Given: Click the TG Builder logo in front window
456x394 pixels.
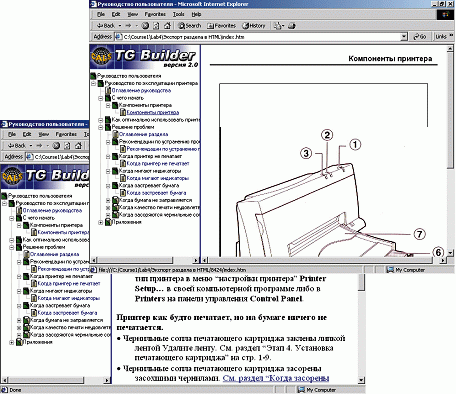Looking at the screenshot, I should [x=144, y=57].
